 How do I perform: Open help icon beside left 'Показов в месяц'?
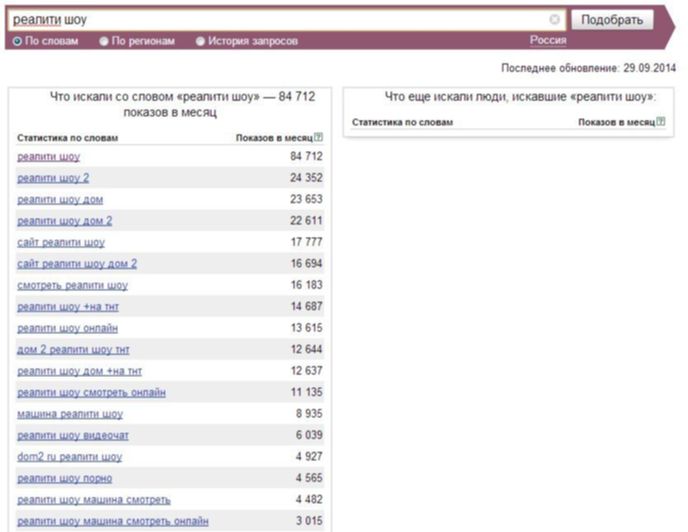[x=319, y=137]
